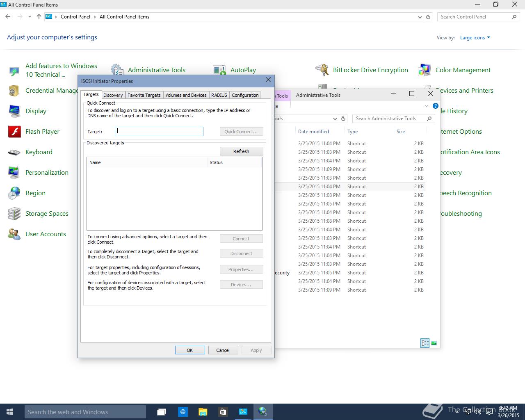The width and height of the screenshot is (525, 420).
Task: Open the Configuration tab
Action: click(245, 95)
